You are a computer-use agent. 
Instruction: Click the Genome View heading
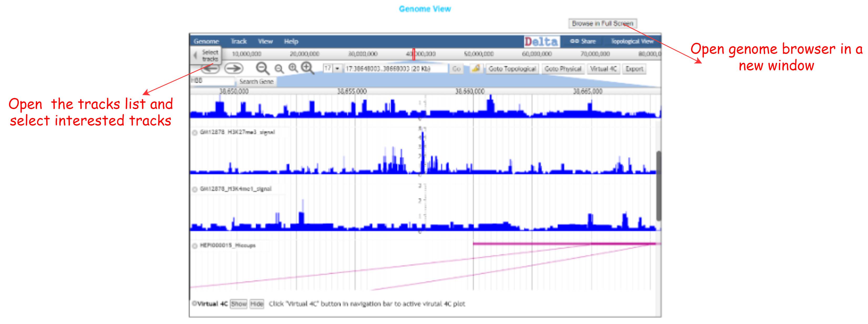pyautogui.click(x=425, y=9)
